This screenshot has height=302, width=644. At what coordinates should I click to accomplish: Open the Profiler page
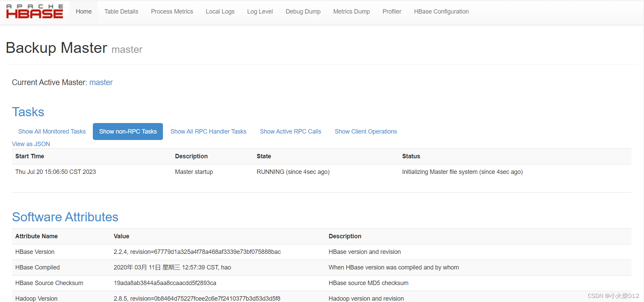point(392,12)
